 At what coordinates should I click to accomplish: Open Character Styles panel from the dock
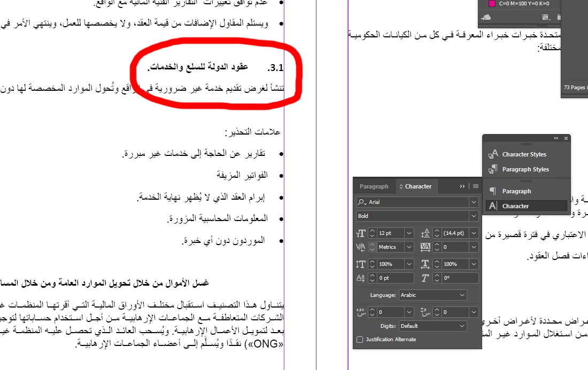click(x=524, y=154)
